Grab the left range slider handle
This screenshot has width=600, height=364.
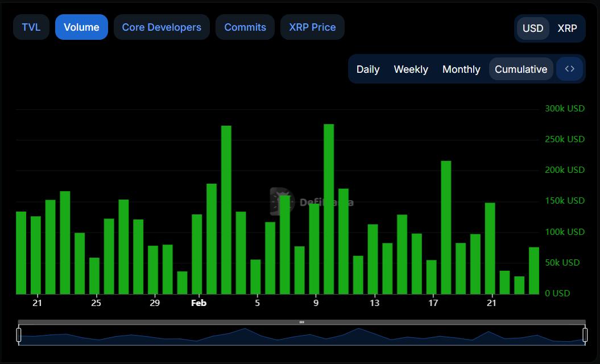[19, 334]
